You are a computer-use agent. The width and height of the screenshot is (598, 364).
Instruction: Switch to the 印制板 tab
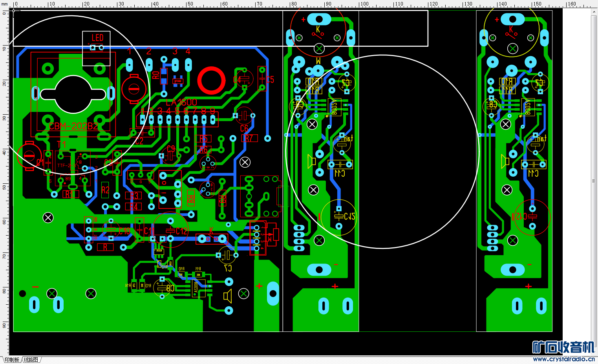(x=12, y=360)
